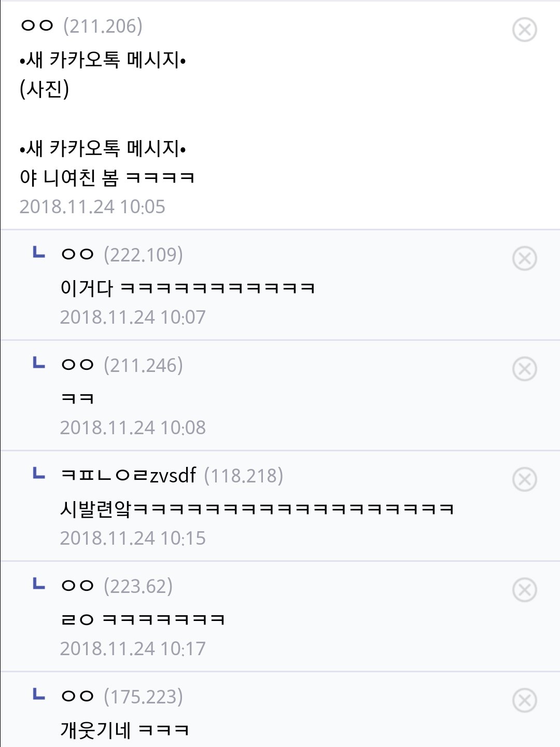
Task: Delete the reply by ㅇㅇ (175.223)
Action: 524,700
